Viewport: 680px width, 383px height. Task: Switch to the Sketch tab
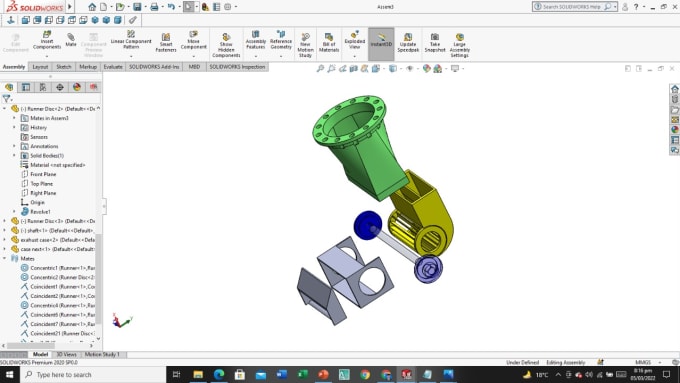coord(64,67)
